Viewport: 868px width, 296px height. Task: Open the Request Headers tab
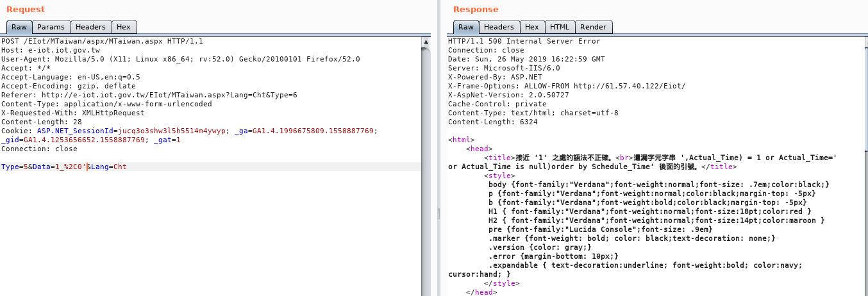pyautogui.click(x=90, y=27)
